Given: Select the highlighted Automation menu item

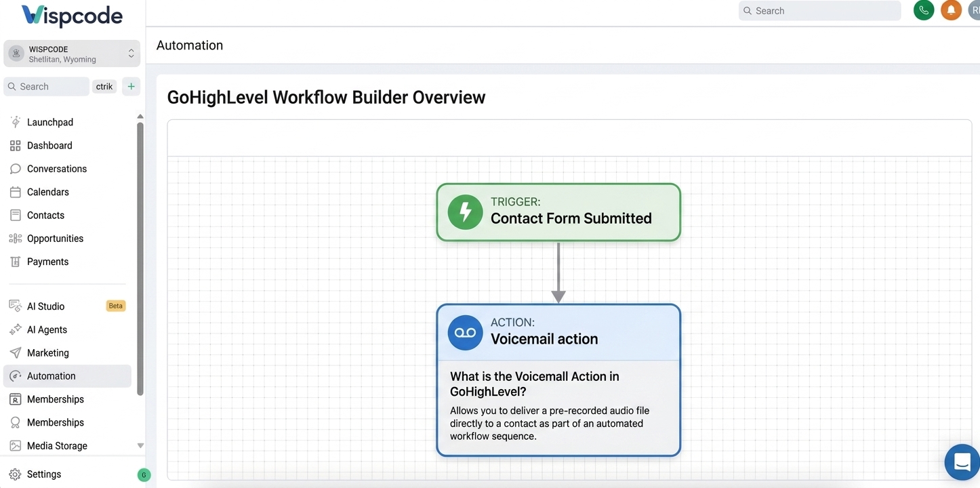Looking at the screenshot, I should pyautogui.click(x=67, y=376).
